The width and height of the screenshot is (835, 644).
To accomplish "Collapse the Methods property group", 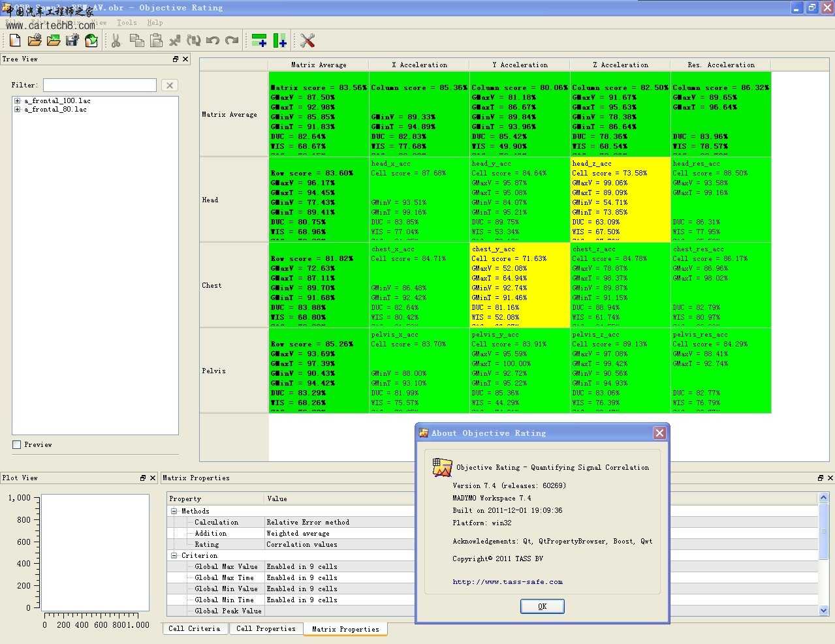I will pos(174,512).
